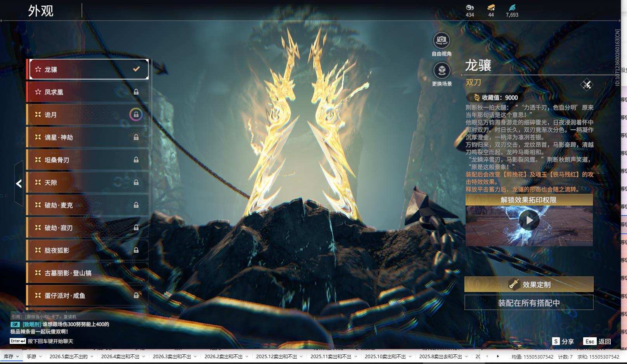Click the lock icon on 坦桑骨刃
Screen dimensions: 627x364
click(x=136, y=160)
